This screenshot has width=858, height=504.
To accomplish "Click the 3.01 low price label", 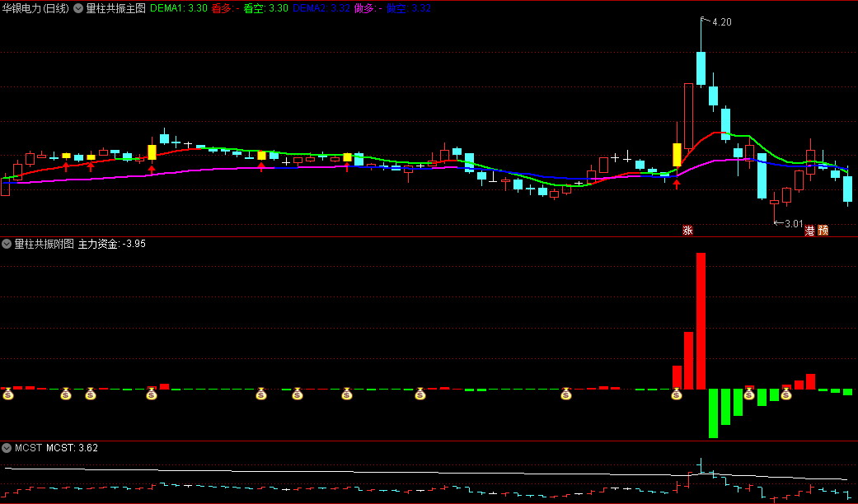I will [x=794, y=223].
